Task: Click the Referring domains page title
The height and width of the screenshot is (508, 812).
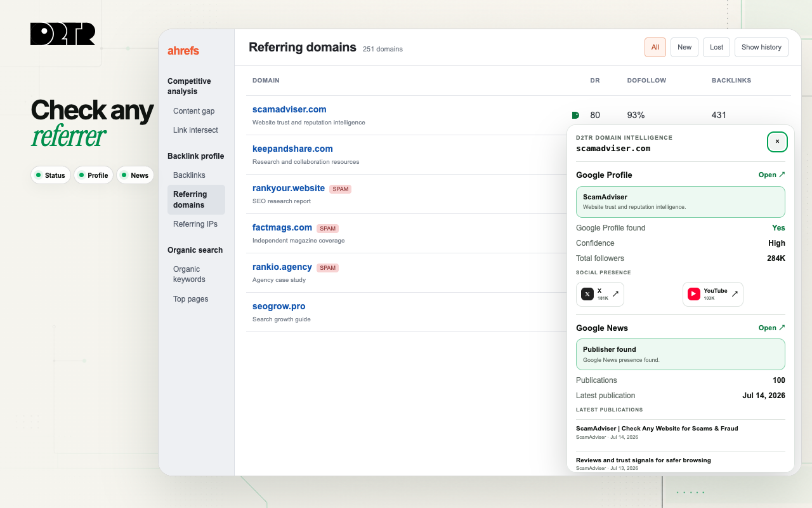Action: [x=303, y=47]
